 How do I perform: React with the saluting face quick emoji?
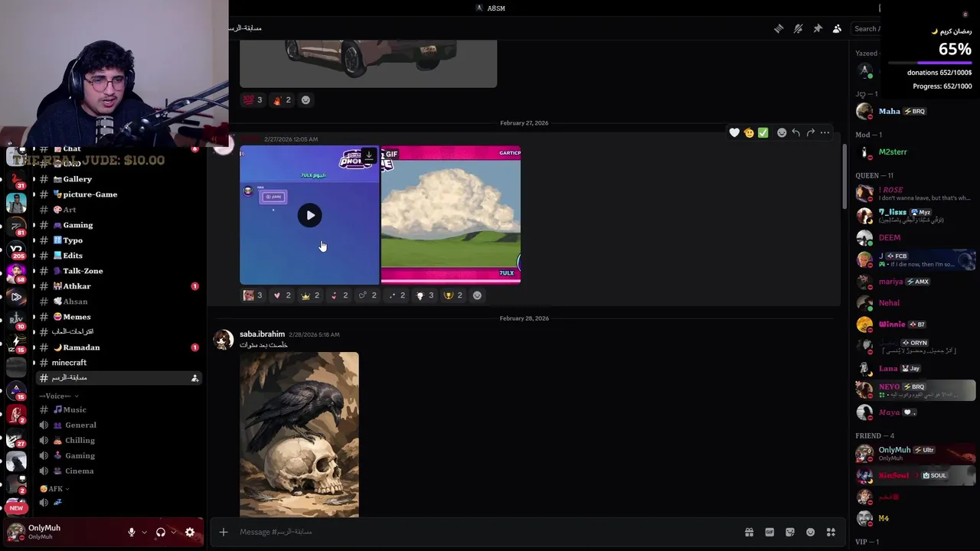click(x=749, y=132)
